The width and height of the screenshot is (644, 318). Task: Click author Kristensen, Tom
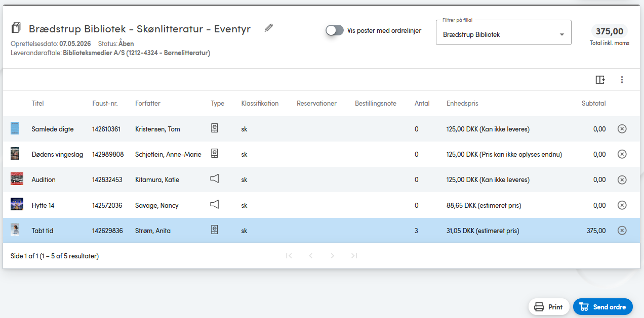(x=157, y=129)
